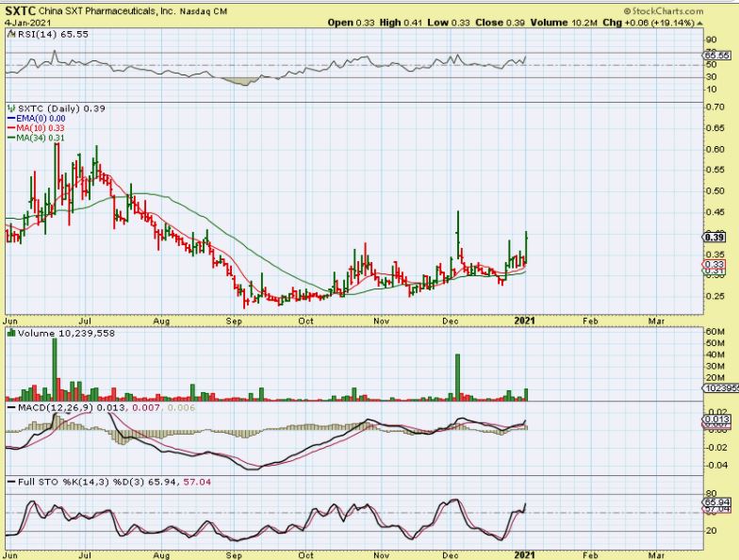Viewport: 739px width, 560px height.
Task: Open the StockCharts.com copyright link
Action: 664,11
